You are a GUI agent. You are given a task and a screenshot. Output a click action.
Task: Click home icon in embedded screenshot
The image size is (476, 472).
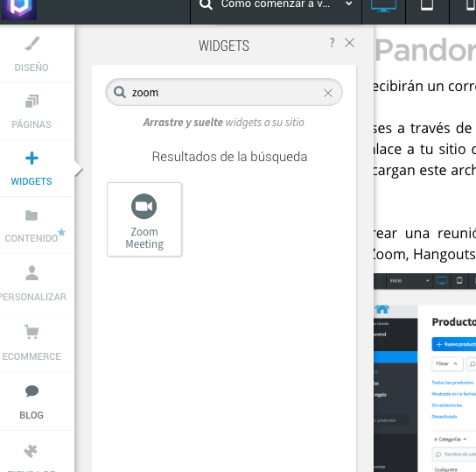point(382,309)
